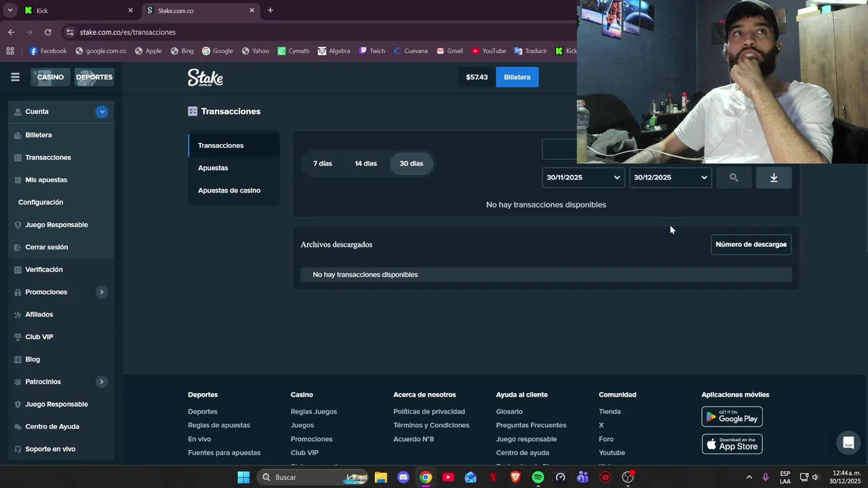Collapse the Cuenta section chevron
Image resolution: width=868 pixels, height=488 pixels.
pyautogui.click(x=102, y=112)
